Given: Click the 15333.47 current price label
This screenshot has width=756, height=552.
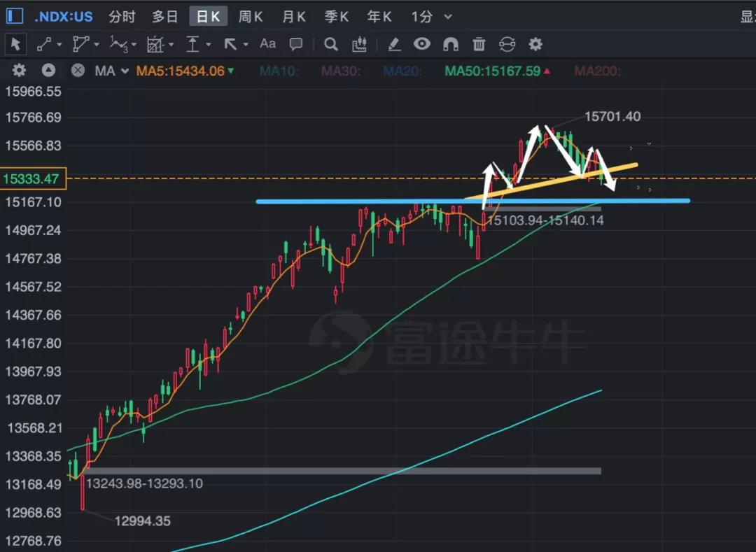Looking at the screenshot, I should (33, 178).
